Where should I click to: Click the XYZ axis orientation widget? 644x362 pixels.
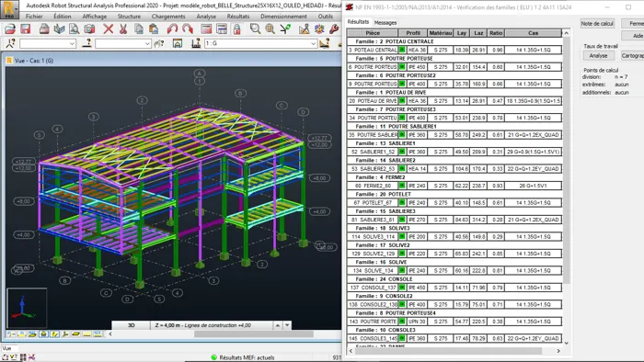(27, 309)
